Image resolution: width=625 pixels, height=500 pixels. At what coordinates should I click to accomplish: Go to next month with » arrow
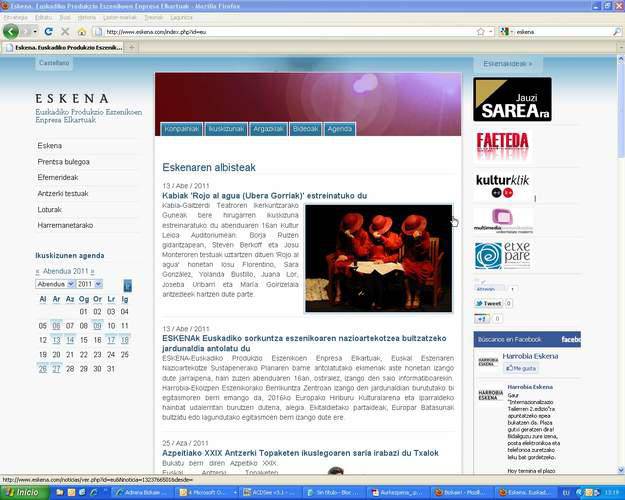(x=92, y=271)
